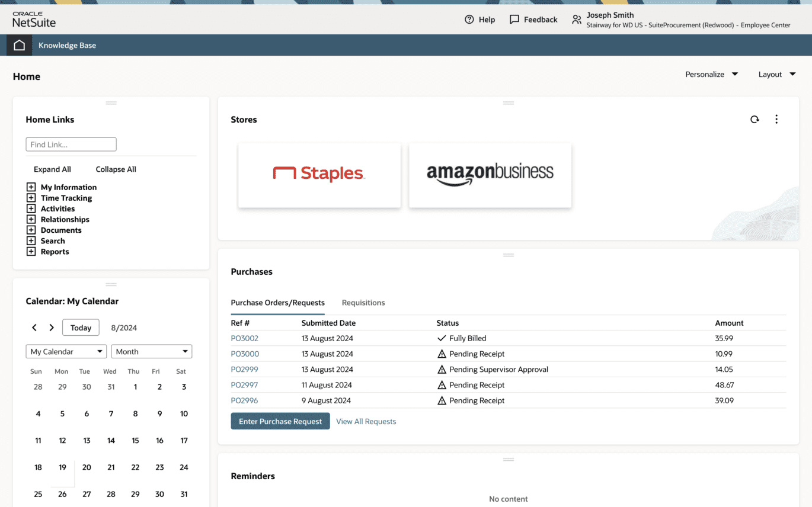Open the Stores three-dot options menu
This screenshot has height=507, width=812.
point(776,119)
